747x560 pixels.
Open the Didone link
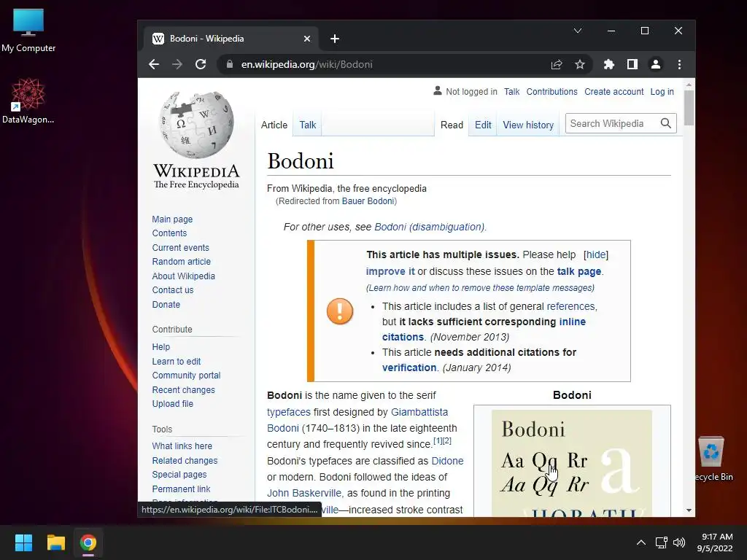pos(447,461)
